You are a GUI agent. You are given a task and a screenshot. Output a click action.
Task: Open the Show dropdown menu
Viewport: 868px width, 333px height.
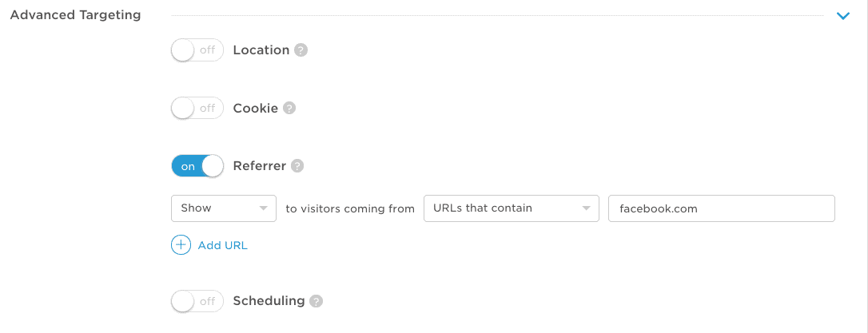click(x=224, y=208)
